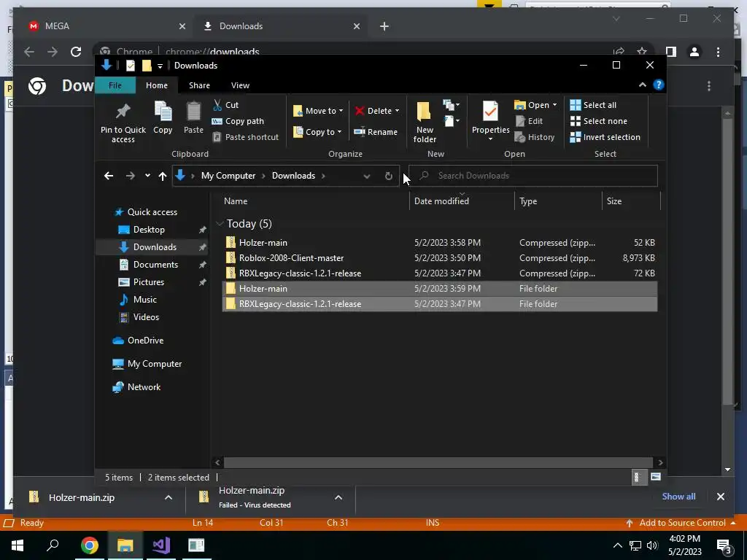The image size is (747, 560).
Task: Select RBXLegacy-classic-1.2.1-release File folder
Action: point(439,303)
